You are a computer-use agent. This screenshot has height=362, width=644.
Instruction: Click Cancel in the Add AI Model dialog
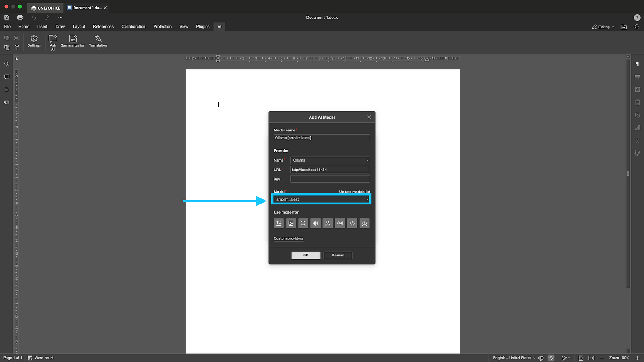[x=338, y=255]
